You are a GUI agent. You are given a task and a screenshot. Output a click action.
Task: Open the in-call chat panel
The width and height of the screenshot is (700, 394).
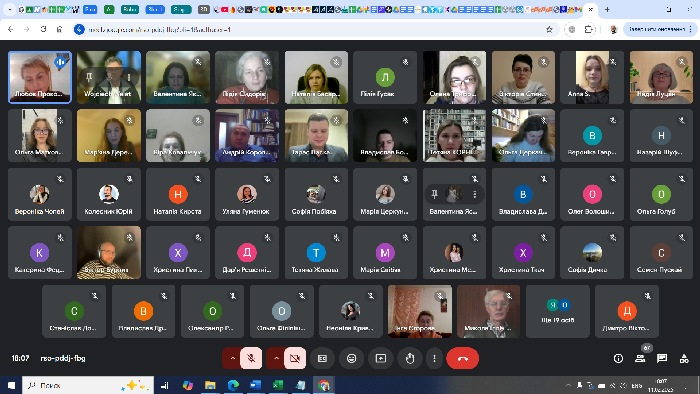click(x=662, y=358)
